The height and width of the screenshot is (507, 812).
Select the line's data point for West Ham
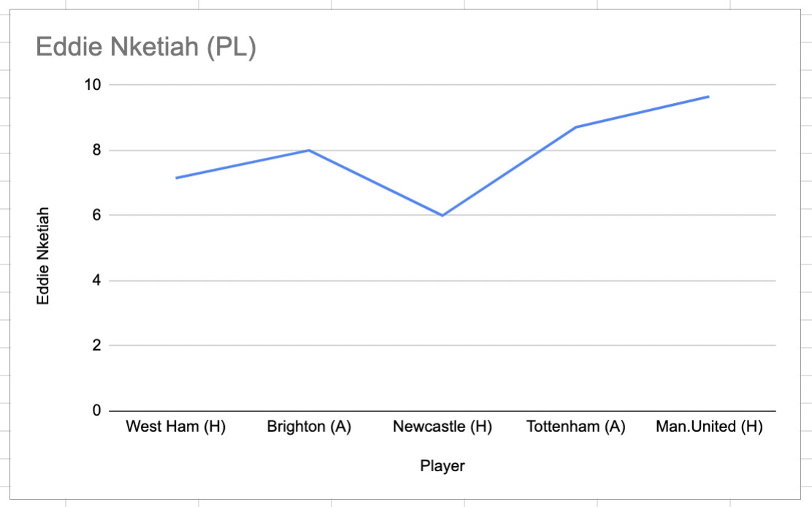click(176, 178)
